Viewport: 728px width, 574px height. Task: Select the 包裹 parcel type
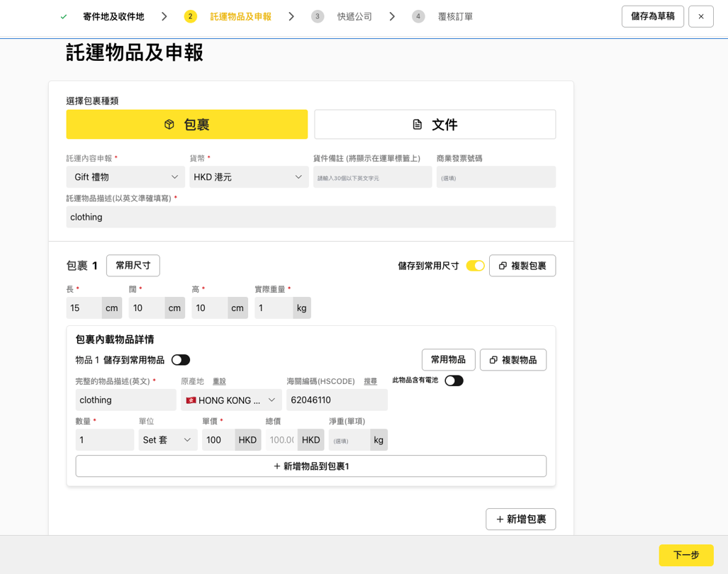pyautogui.click(x=187, y=125)
